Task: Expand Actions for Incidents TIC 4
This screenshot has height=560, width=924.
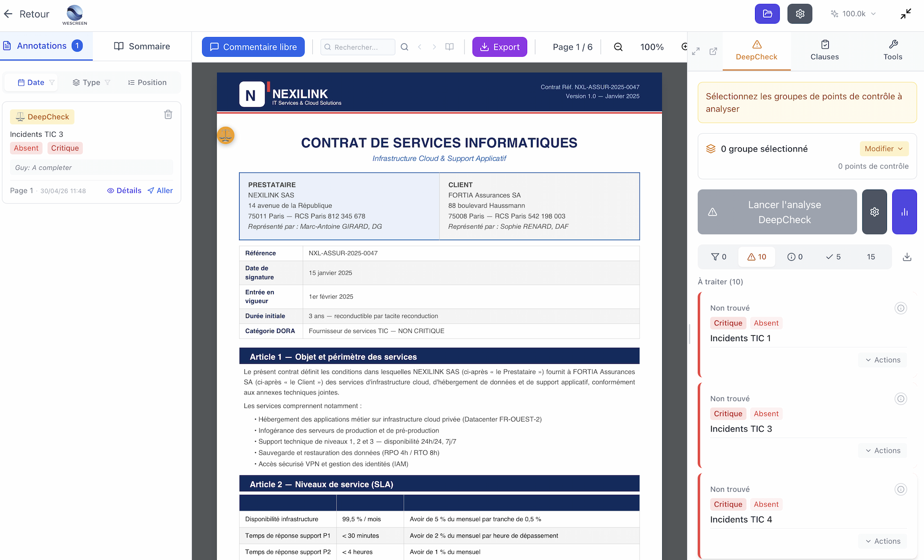Action: 883,541
